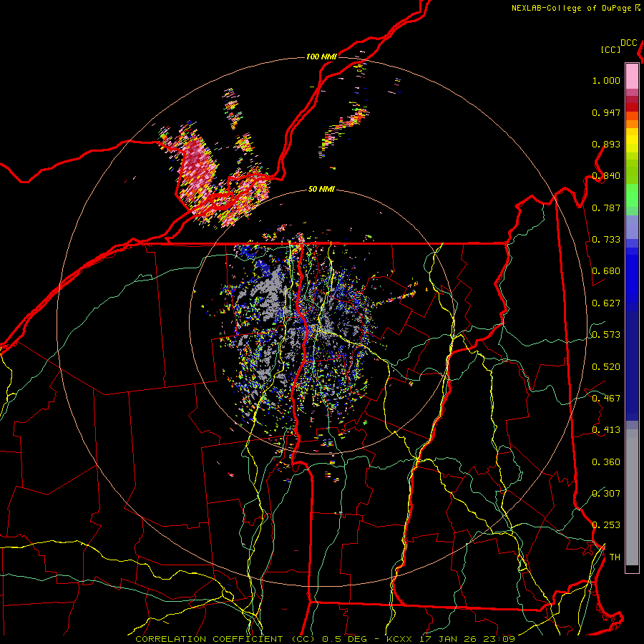Click the NEXLAB-College of DuPage title text
This screenshot has height=644, width=644.
click(x=571, y=8)
